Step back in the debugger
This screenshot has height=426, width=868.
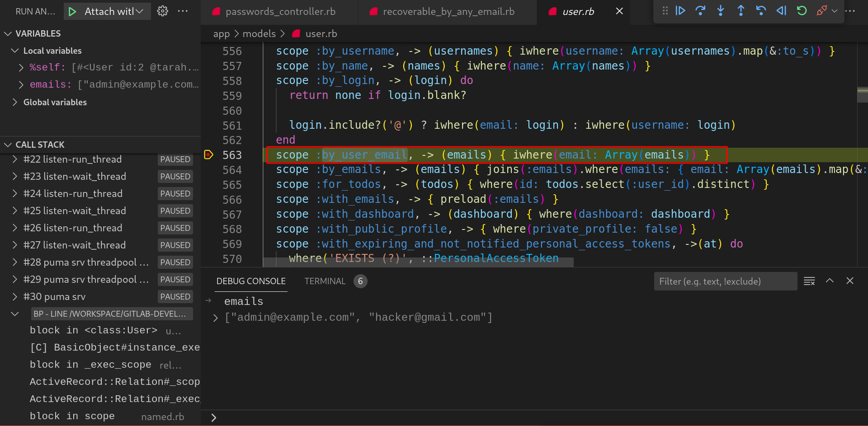pyautogui.click(x=761, y=10)
